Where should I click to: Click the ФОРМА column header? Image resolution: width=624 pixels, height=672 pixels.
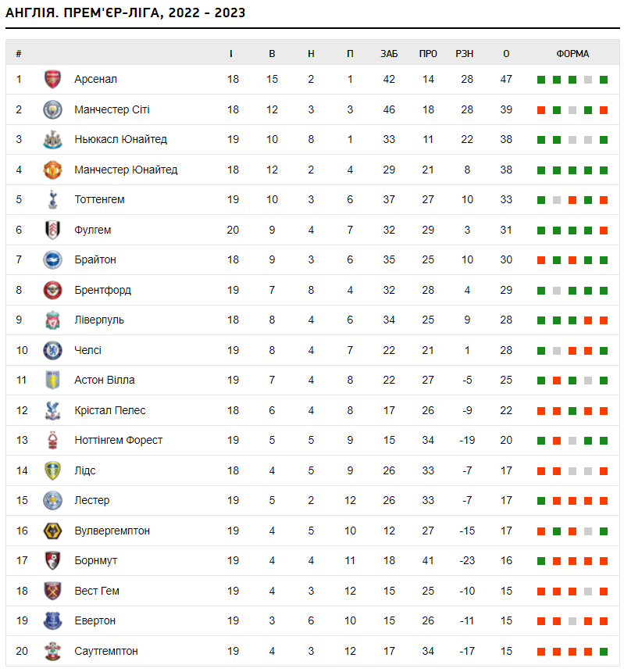[x=572, y=54]
